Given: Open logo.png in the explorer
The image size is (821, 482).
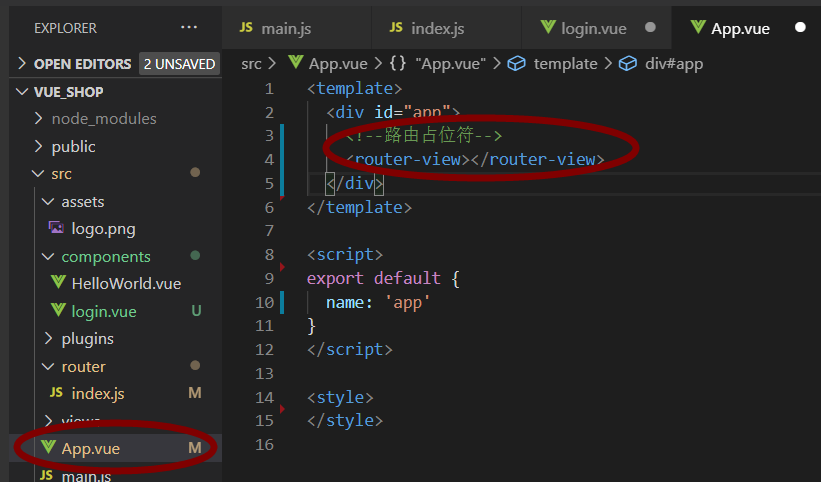Looking at the screenshot, I should (x=115, y=229).
